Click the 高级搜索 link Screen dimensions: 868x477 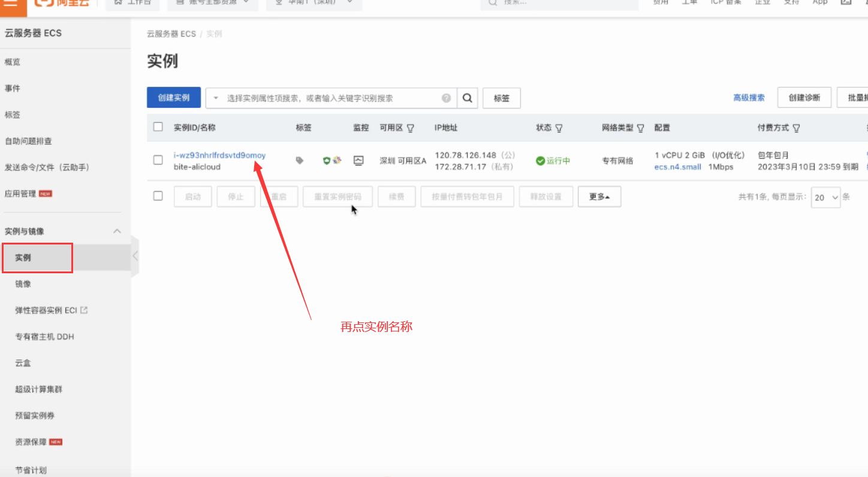coord(749,98)
